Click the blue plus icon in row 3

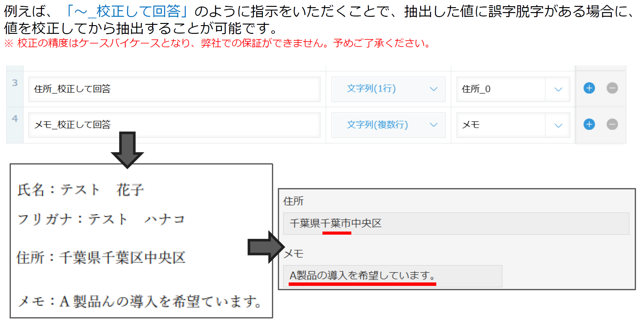coord(589,88)
